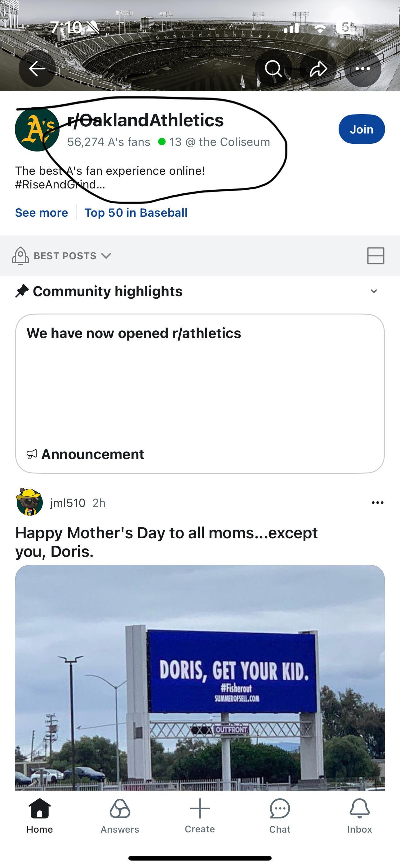
Task: Go to the Home tab
Action: coord(40,815)
